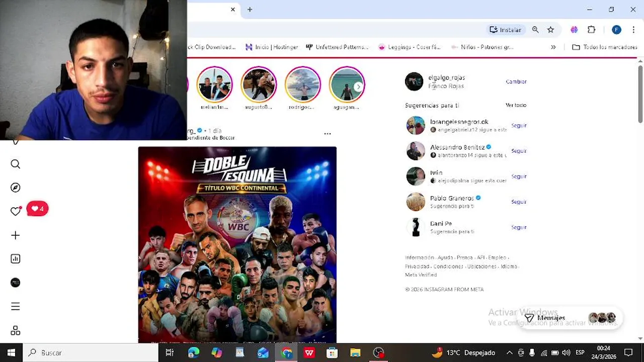
Task: Bookmark this page with the star icon
Action: [x=550, y=30]
